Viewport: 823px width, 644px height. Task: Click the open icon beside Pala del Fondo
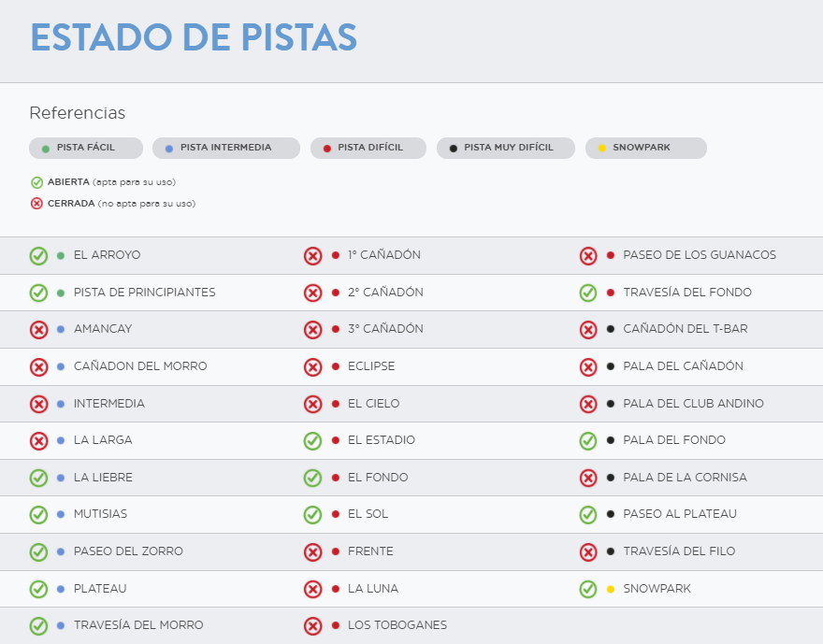tap(588, 440)
